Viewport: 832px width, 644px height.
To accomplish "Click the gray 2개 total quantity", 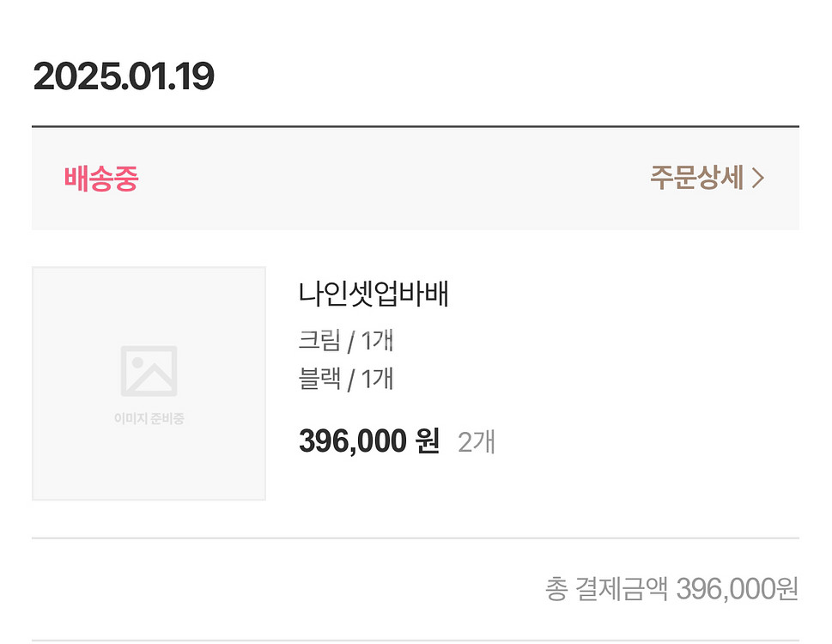I will click(x=477, y=442).
